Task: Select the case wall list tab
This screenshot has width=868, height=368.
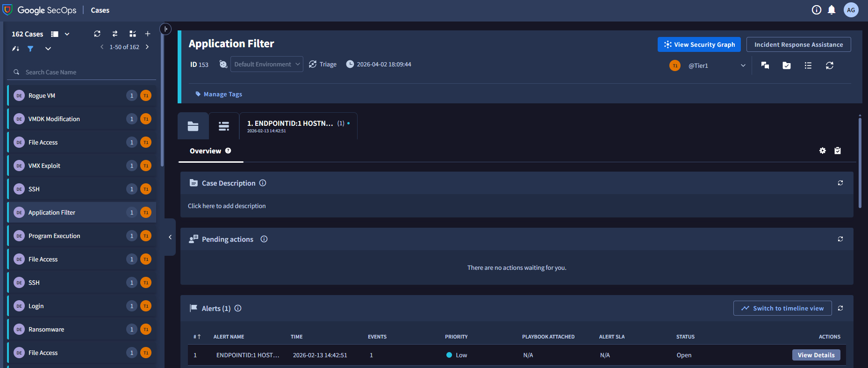Action: pos(224,126)
